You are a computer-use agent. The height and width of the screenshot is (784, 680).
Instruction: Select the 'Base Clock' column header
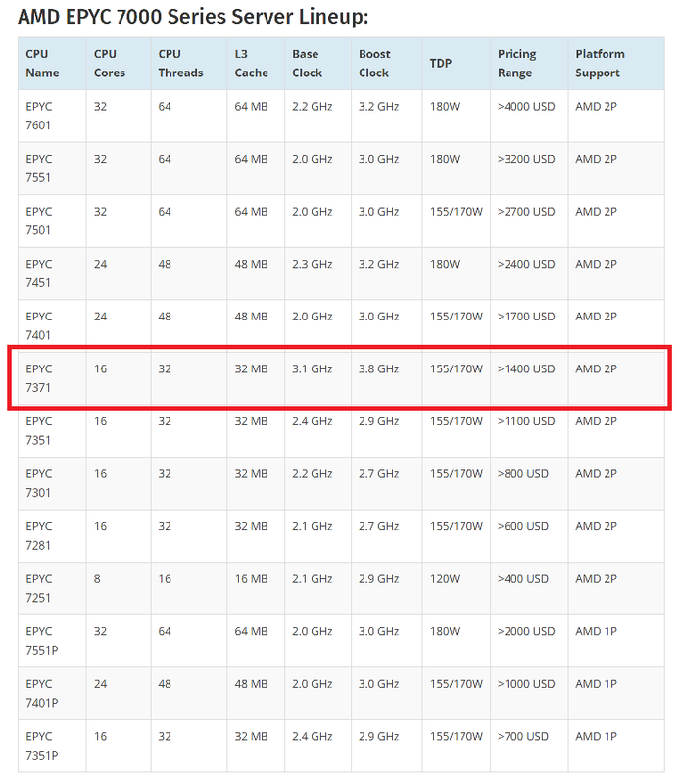318,64
